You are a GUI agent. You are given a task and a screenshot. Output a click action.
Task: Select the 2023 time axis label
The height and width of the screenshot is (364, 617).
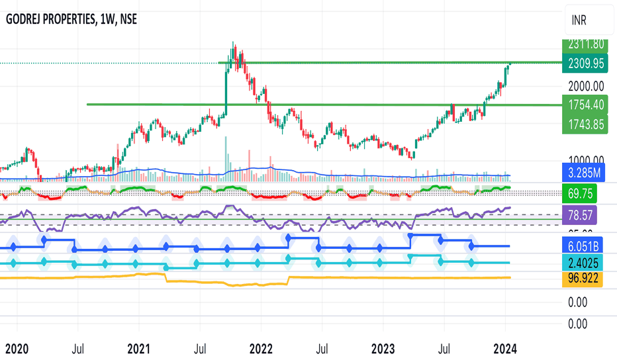click(383, 349)
